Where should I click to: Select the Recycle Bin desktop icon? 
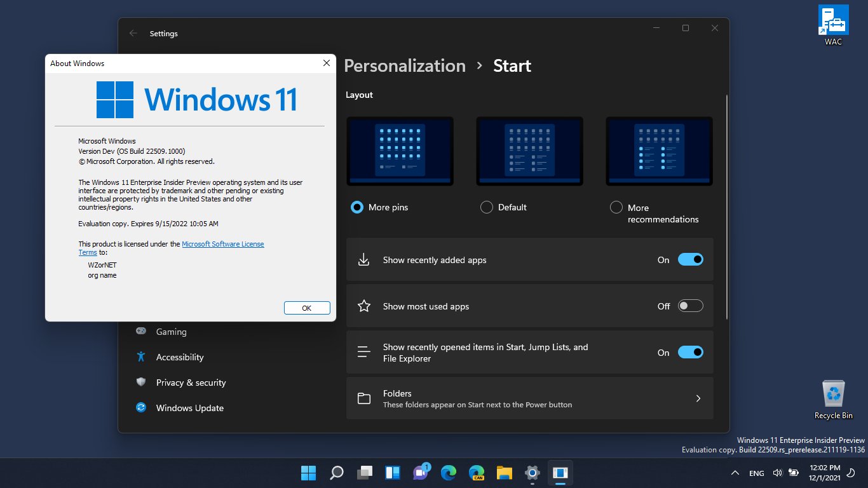[833, 400]
